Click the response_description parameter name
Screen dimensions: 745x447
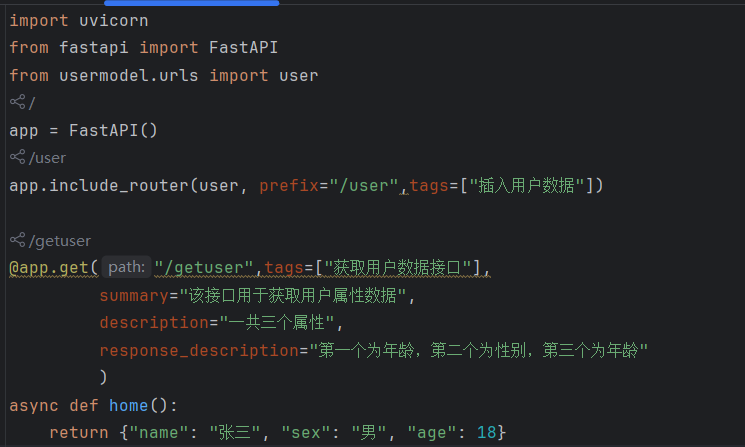[198, 350]
